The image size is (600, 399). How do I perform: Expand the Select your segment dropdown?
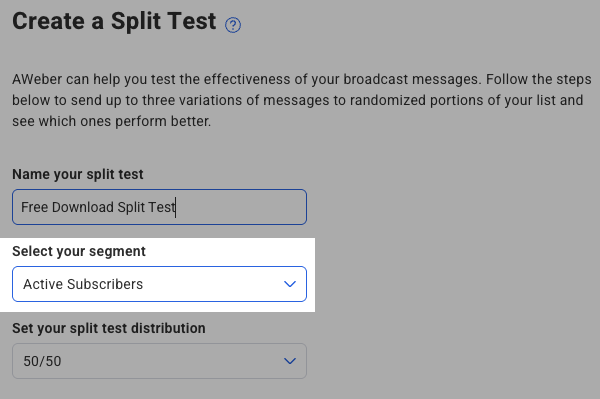click(159, 284)
